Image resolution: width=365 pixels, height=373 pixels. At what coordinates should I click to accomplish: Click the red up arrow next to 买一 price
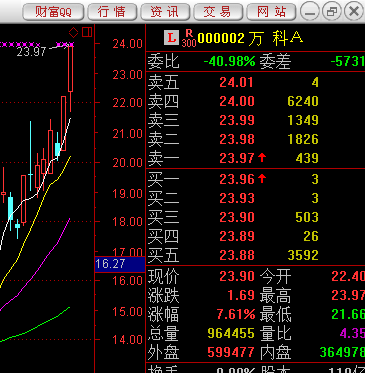coord(262,179)
